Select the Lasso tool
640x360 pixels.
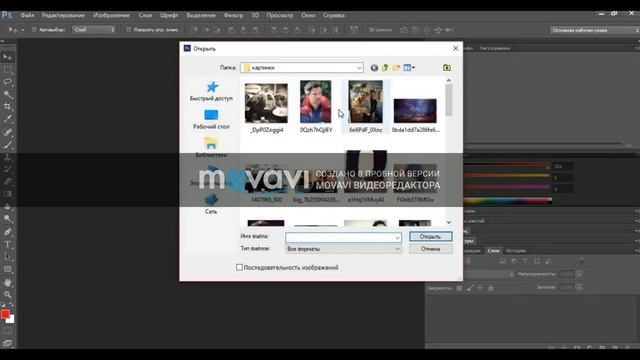[8, 82]
